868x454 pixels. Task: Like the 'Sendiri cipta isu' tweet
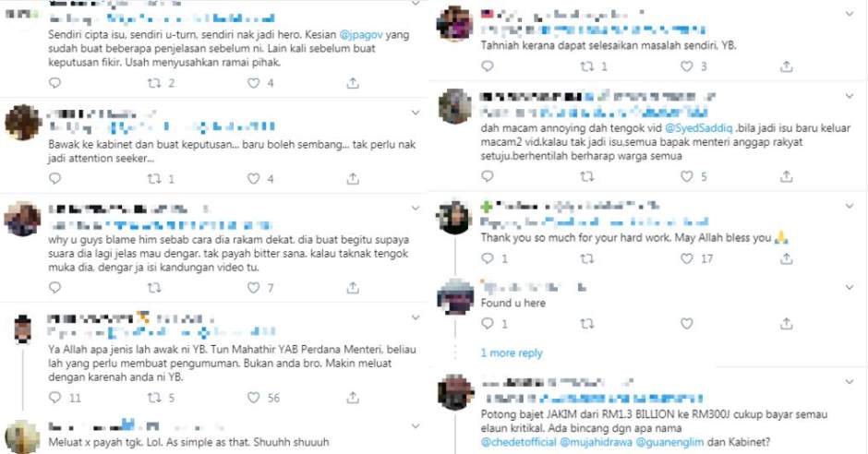(253, 83)
